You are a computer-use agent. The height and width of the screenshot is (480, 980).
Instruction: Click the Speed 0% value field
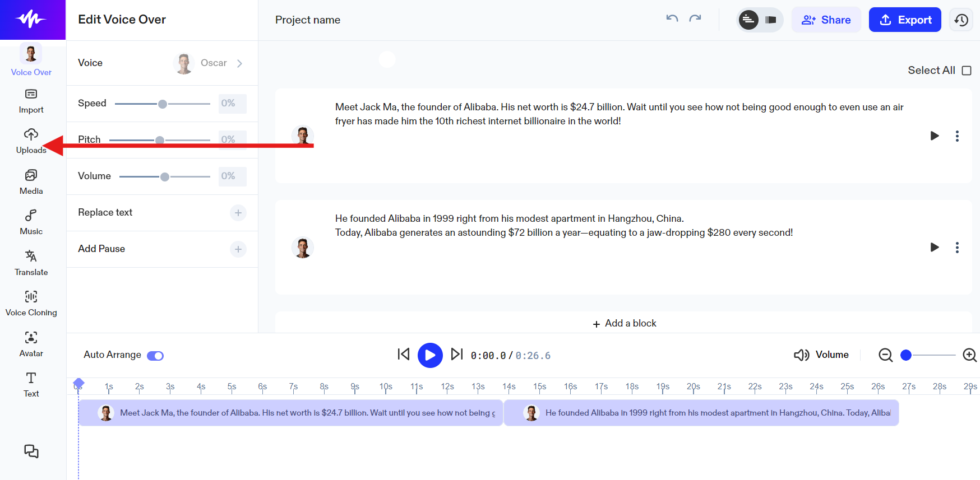(232, 104)
